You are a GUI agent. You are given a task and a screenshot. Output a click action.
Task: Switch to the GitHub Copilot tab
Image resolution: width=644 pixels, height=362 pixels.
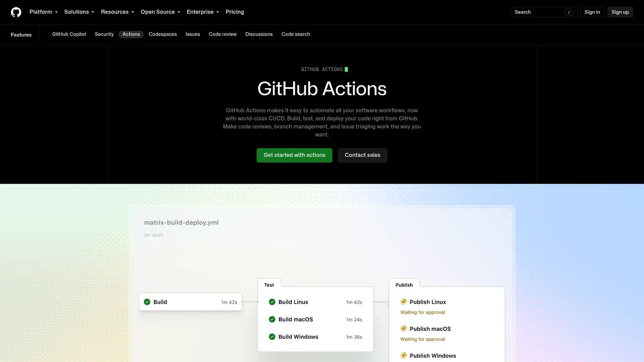[69, 34]
